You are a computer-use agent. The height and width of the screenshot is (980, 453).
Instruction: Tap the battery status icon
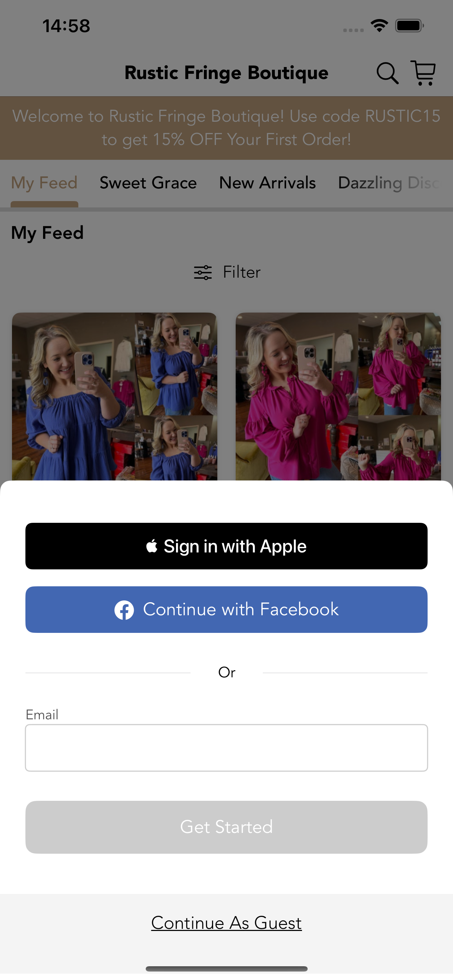pyautogui.click(x=409, y=25)
